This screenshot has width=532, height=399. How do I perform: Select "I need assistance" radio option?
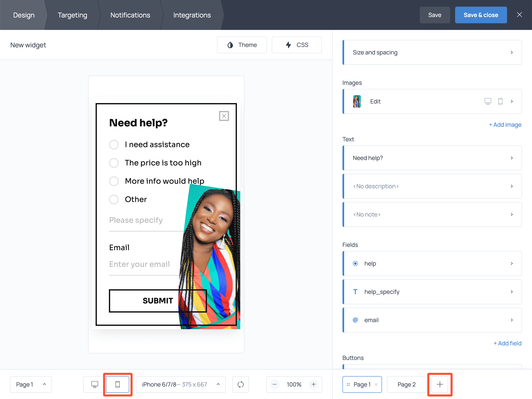tap(114, 145)
